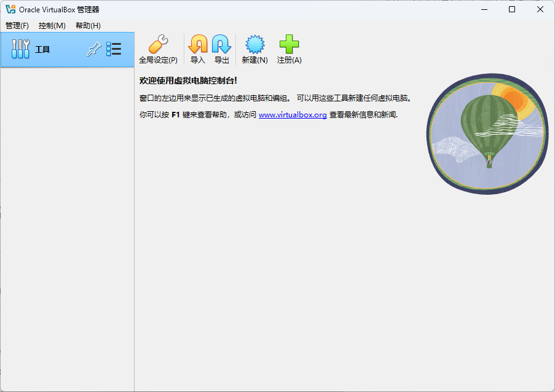Screen dimensions: 555x392
Task: Open the 全局设定(P) global settings
Action: pos(158,49)
